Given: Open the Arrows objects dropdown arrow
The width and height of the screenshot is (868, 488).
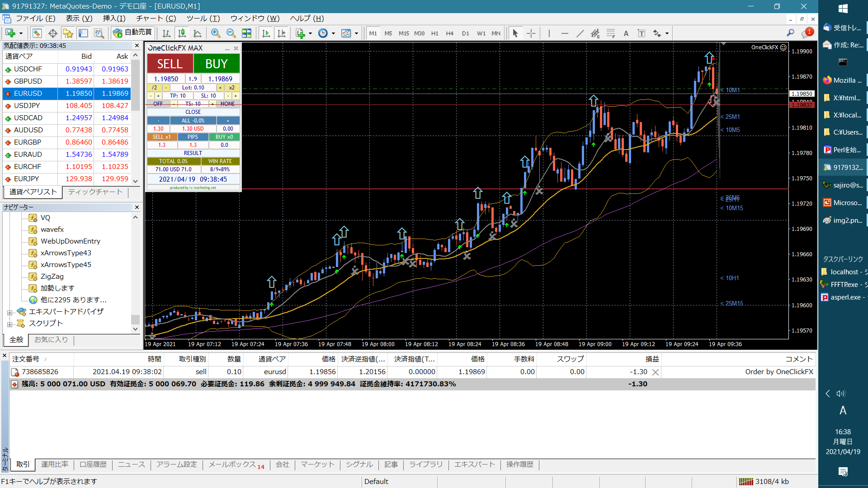Looking at the screenshot, I should [667, 33].
